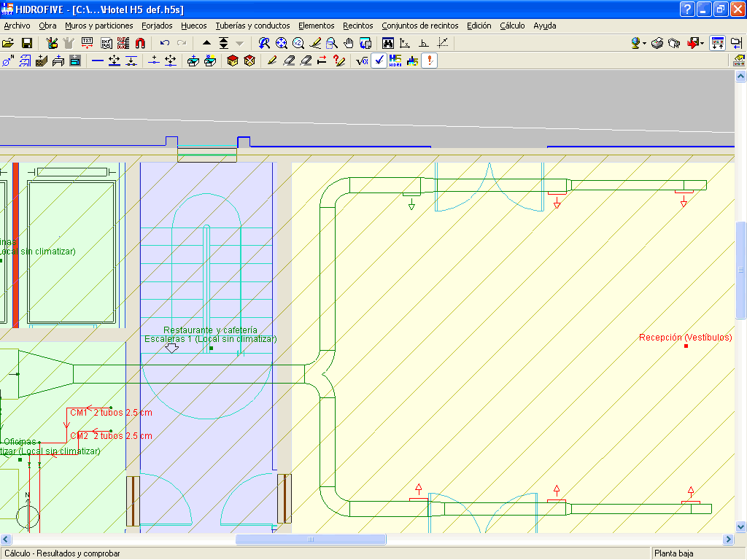Click the undo arrow icon
Viewport: 747px width, 560px height.
click(x=165, y=43)
